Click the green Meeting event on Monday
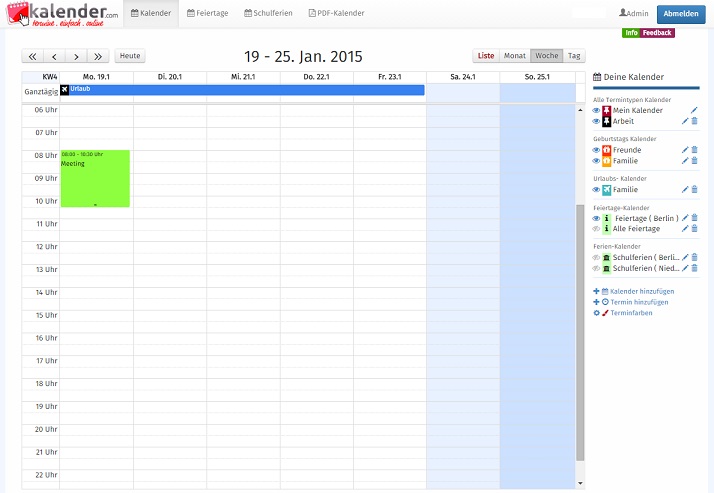Viewport: 714px width, 493px height. (x=95, y=180)
